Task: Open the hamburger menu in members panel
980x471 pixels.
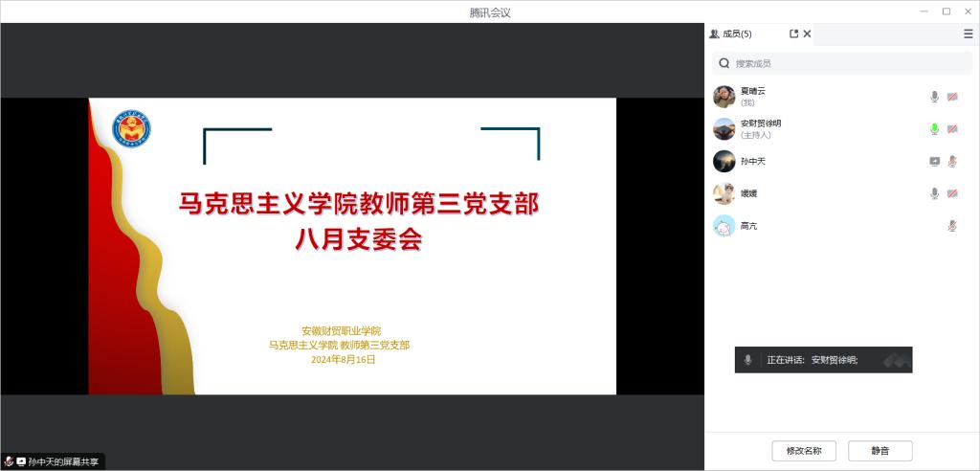Action: 968,34
